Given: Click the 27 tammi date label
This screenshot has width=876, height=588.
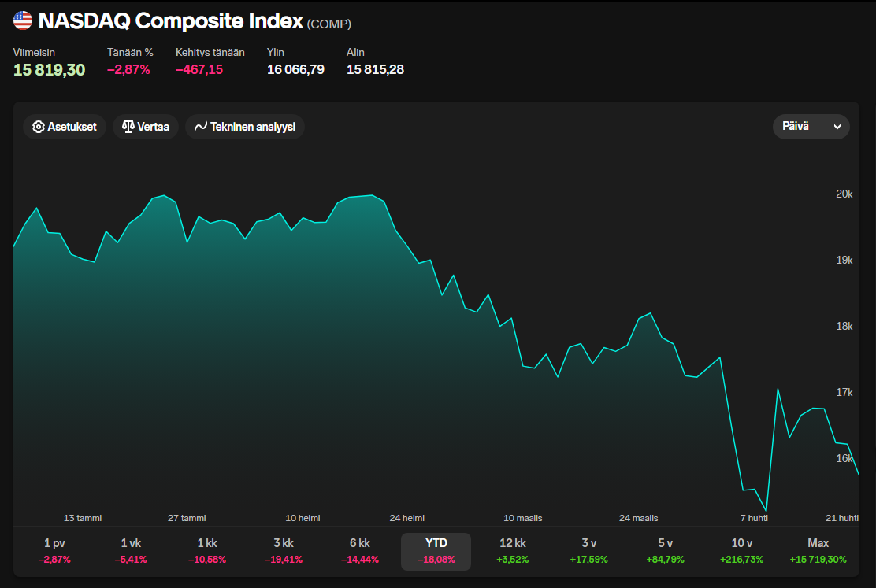Looking at the screenshot, I should click(187, 518).
